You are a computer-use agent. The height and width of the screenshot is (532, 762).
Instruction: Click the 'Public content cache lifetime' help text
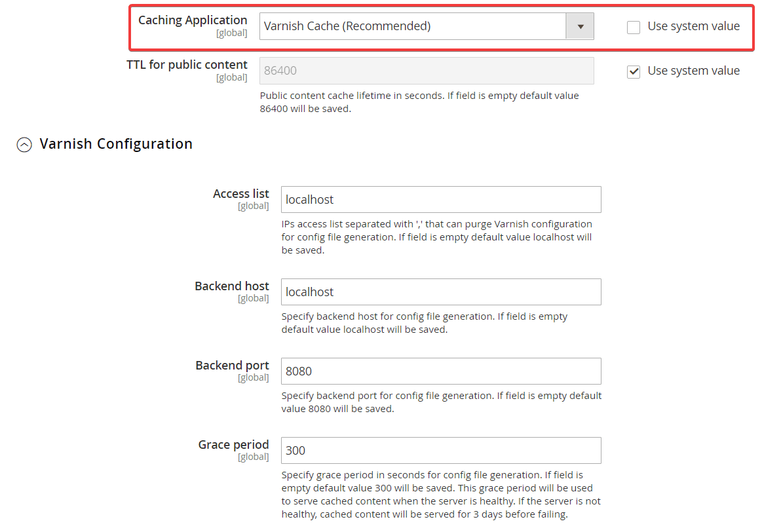(419, 102)
